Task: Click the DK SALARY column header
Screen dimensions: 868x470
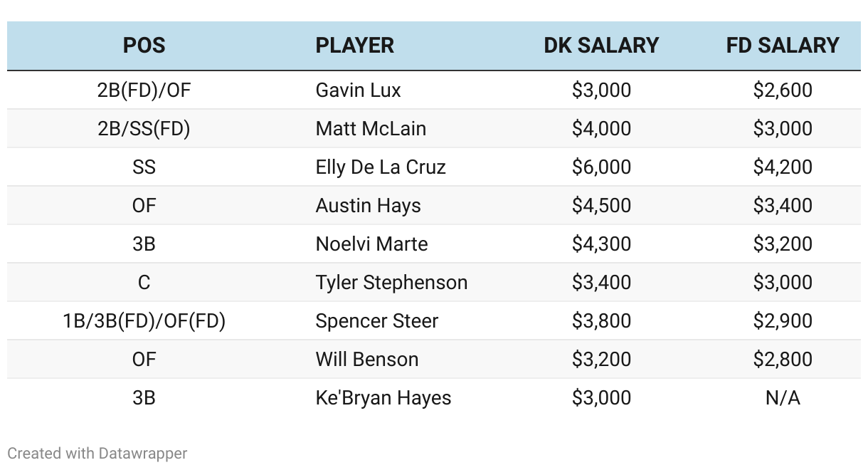Action: [x=601, y=46]
